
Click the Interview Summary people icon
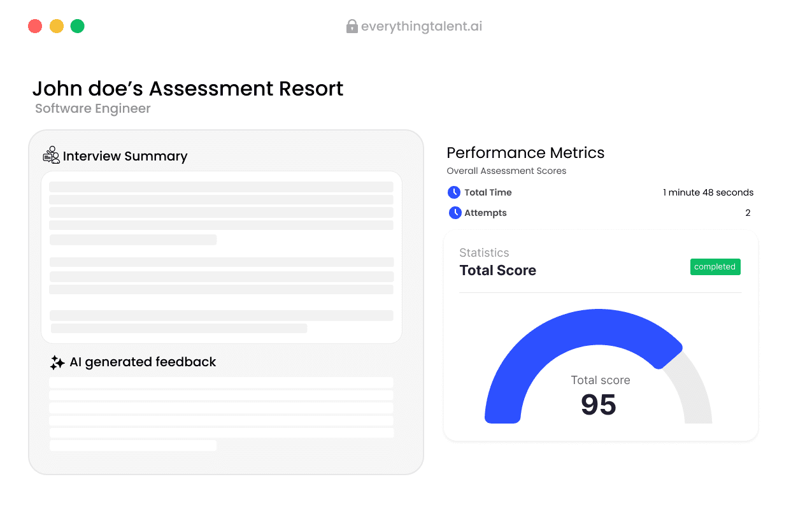tap(51, 155)
